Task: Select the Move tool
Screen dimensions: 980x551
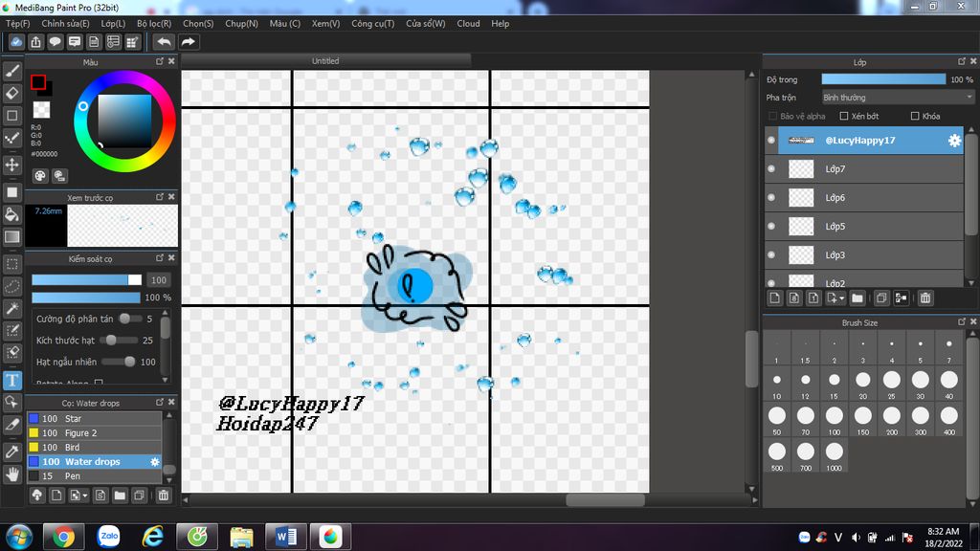Action: [x=11, y=165]
